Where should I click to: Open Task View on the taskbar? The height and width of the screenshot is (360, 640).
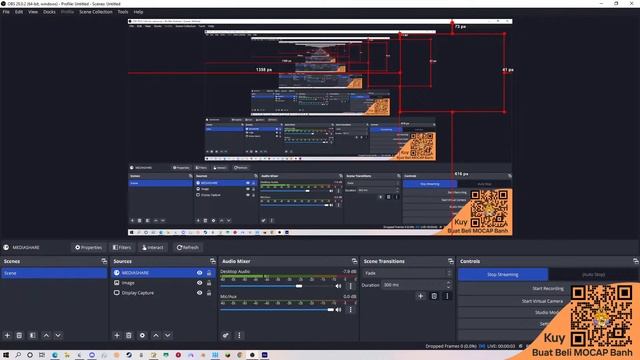click(x=42, y=355)
